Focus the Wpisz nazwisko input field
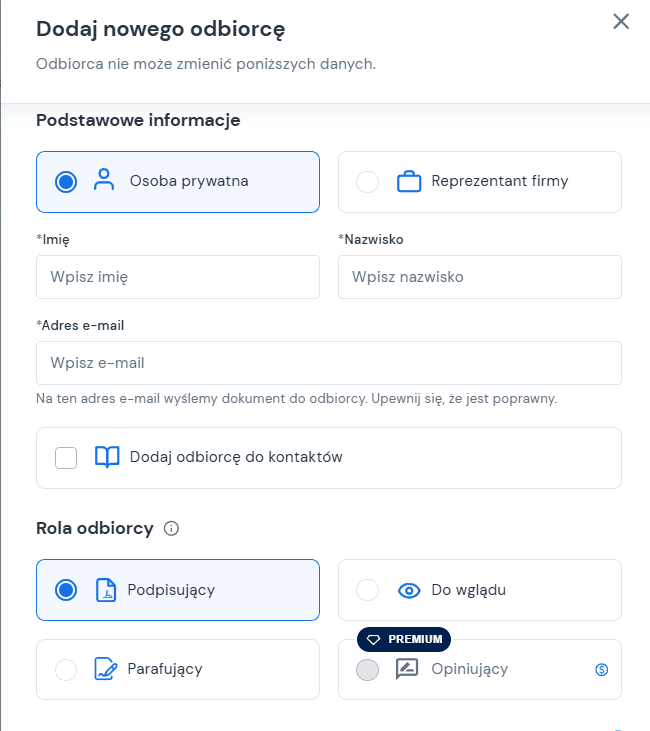Viewport: 650px width, 731px height. (x=480, y=277)
